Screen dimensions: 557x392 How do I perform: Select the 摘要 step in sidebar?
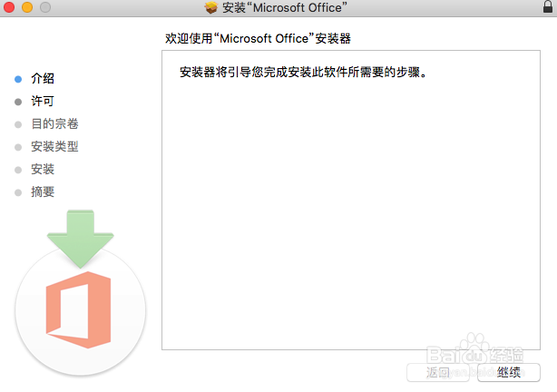click(x=43, y=191)
